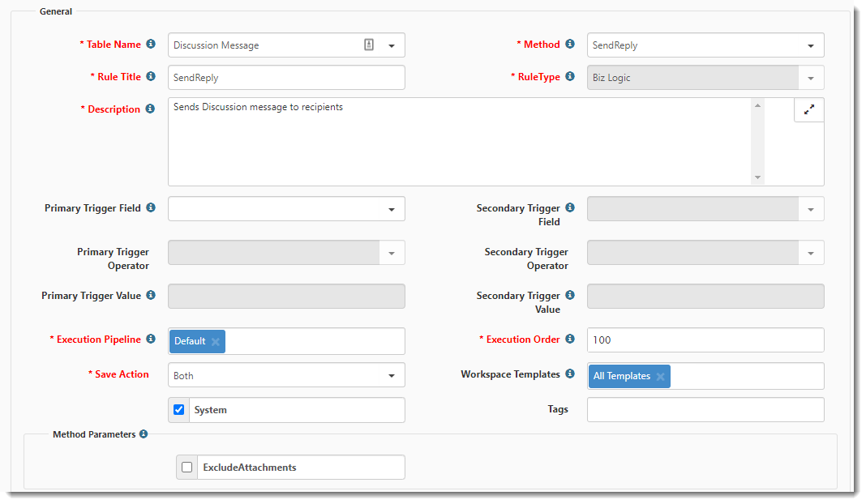Click the Rule Title info icon

point(151,77)
